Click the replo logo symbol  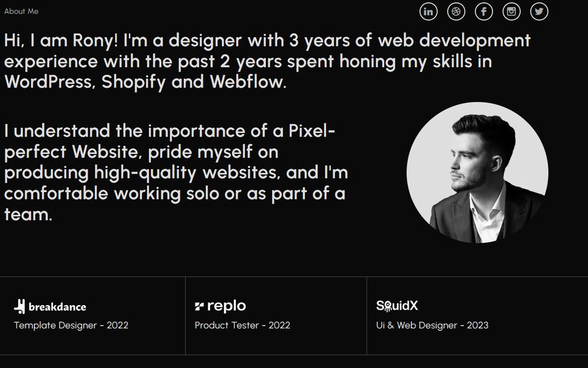[199, 306]
